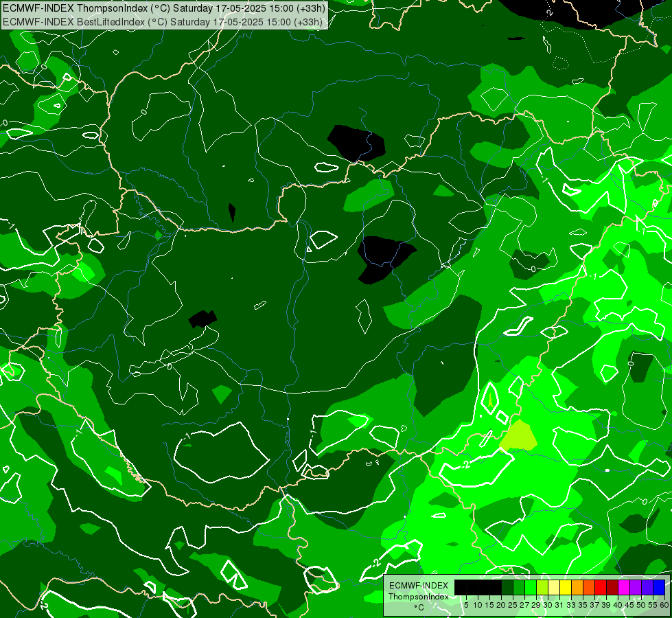Click the legend tick value 60
This screenshot has width=672, height=618.
664,605
